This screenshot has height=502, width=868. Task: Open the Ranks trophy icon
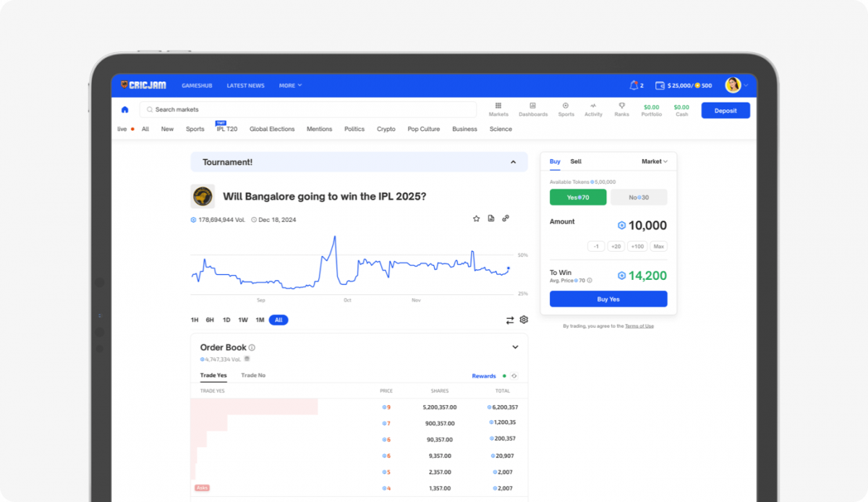[x=621, y=106]
